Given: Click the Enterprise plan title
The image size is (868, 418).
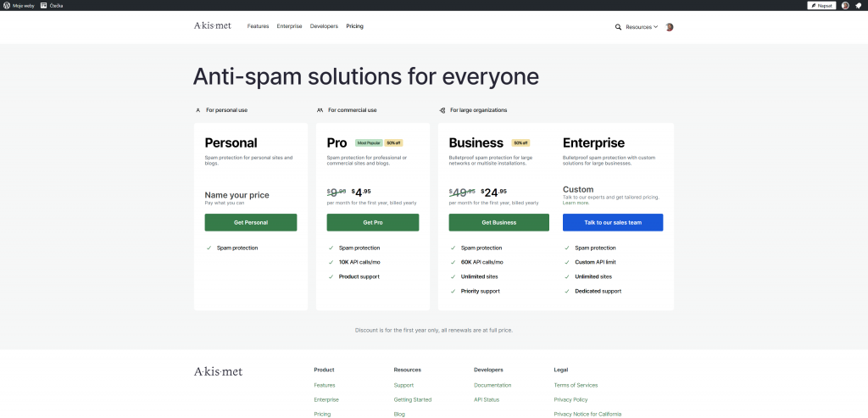Looking at the screenshot, I should [593, 142].
